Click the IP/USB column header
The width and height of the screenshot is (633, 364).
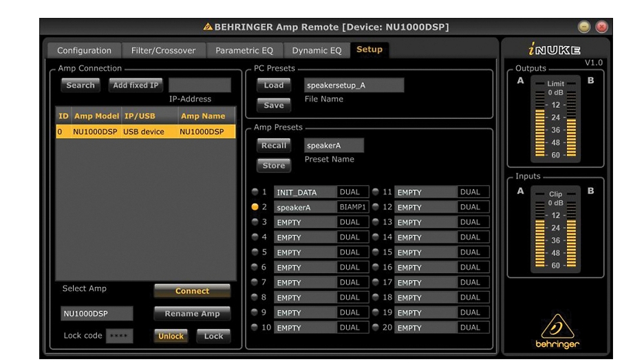click(x=149, y=116)
